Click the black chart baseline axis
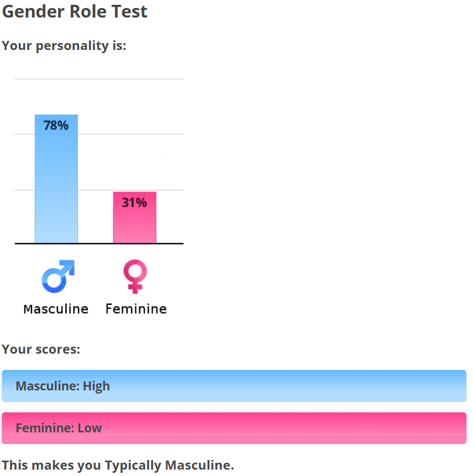The height and width of the screenshot is (476, 473). [99, 244]
